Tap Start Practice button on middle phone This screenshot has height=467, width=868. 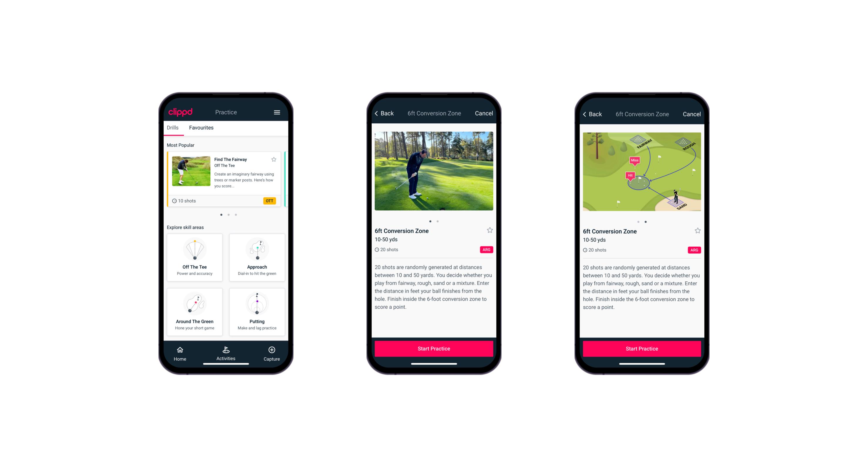tap(434, 348)
